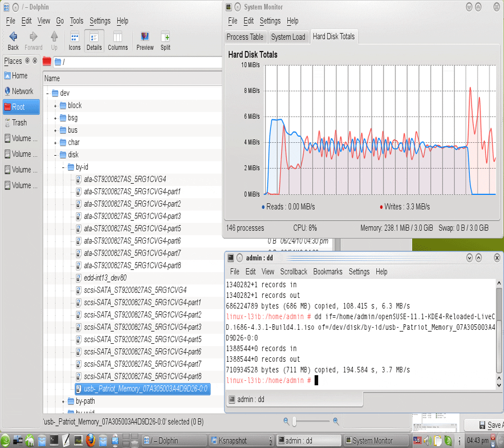Open the first Volume entry in Places
Viewport: 504px width, 448px height.
(x=21, y=138)
